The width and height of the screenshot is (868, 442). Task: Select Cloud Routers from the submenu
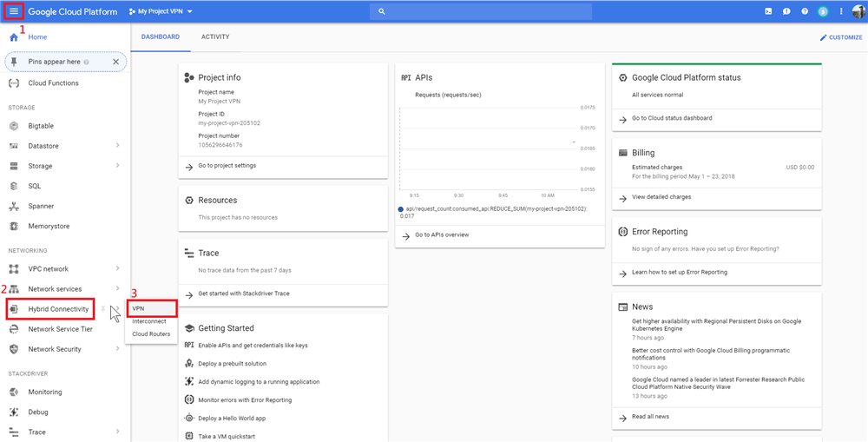(x=151, y=334)
